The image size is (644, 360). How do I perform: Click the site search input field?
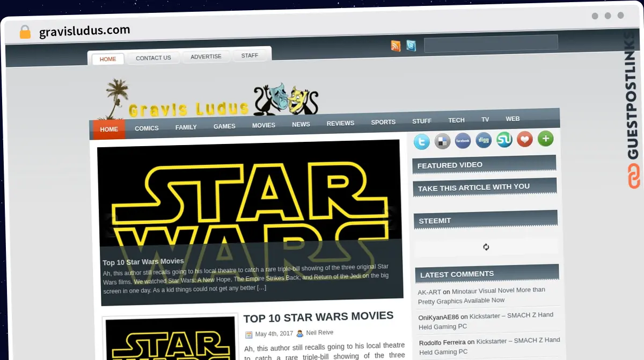[x=491, y=44]
